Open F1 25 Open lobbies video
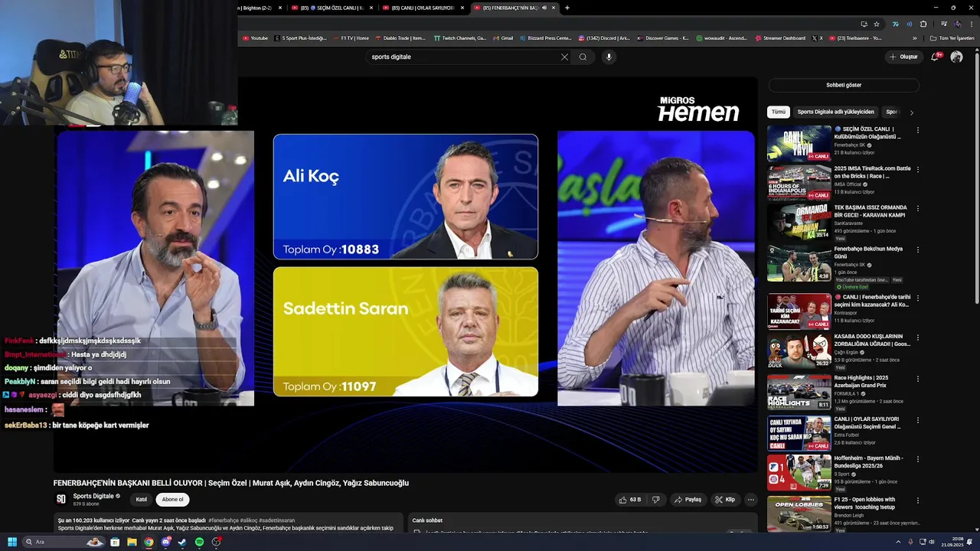This screenshot has height=551, width=980. pos(799,514)
